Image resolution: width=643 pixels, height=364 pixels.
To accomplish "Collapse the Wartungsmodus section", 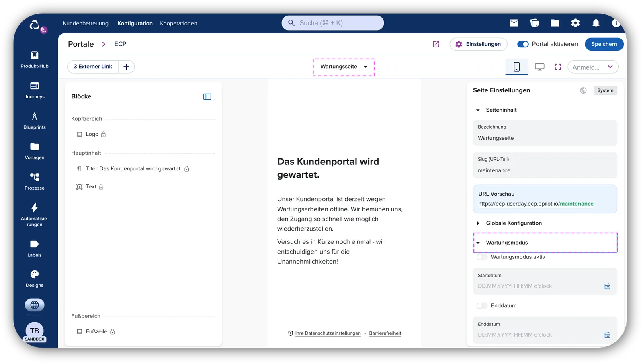I will click(x=545, y=243).
